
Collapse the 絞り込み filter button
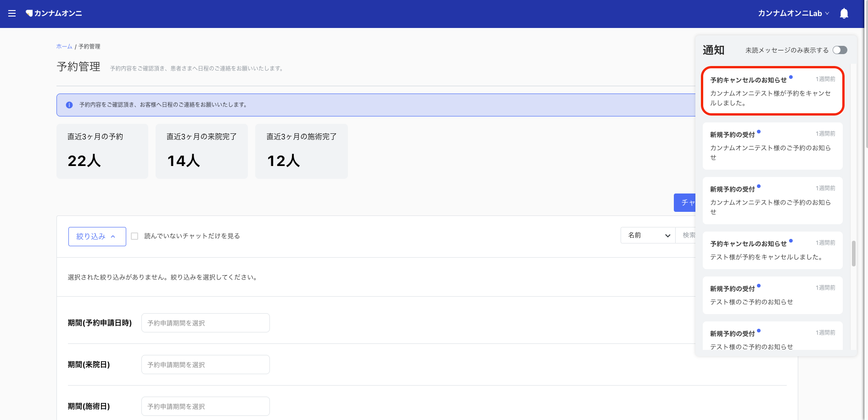click(97, 237)
